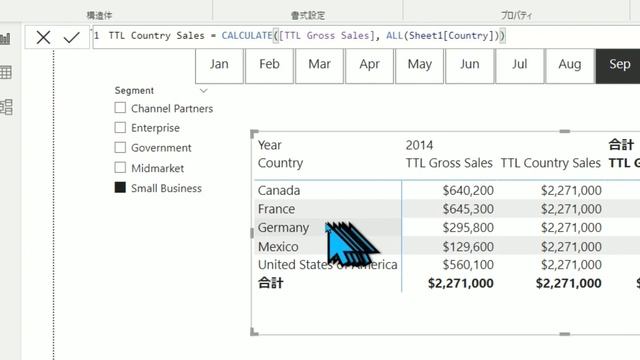Click the top-center matrix resize handle
640x360 pixels.
(x=564, y=131)
